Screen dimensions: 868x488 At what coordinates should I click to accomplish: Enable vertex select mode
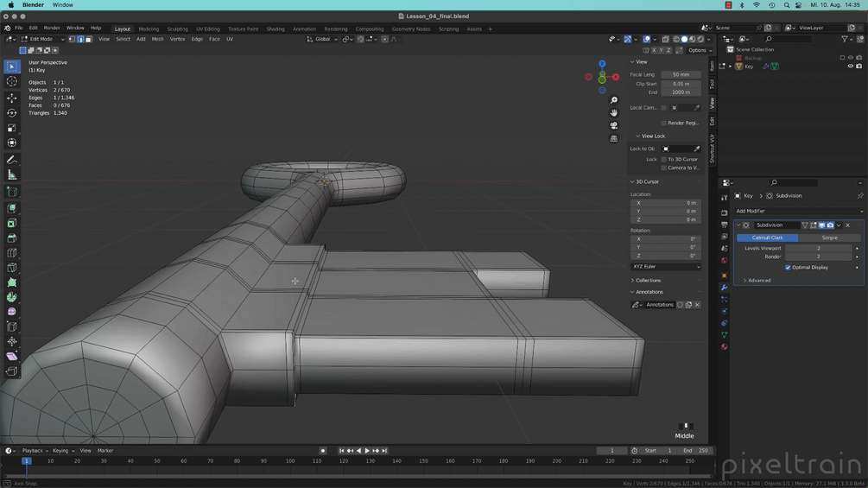tap(72, 39)
